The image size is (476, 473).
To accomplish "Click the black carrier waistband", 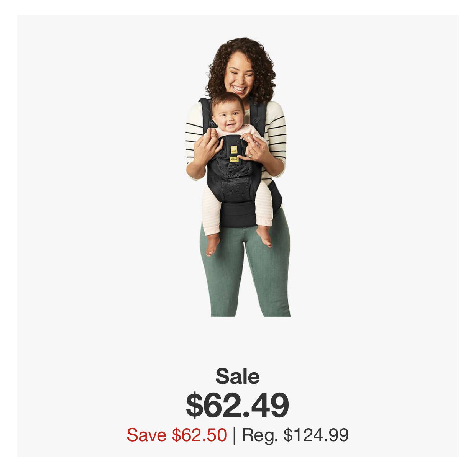I will (237, 214).
